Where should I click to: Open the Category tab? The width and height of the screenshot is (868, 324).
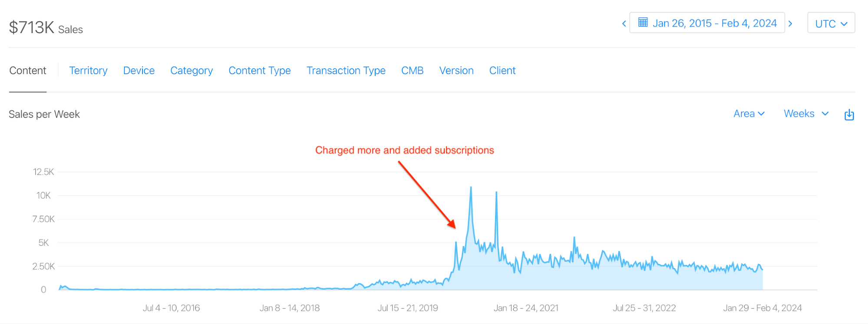point(191,71)
